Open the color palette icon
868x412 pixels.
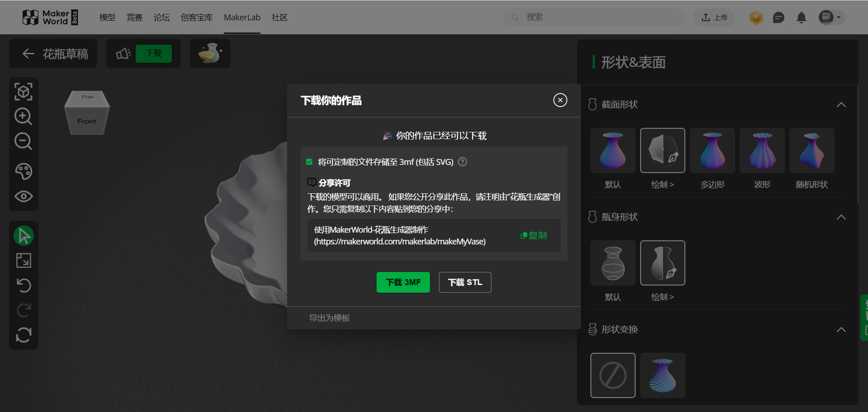tap(24, 171)
